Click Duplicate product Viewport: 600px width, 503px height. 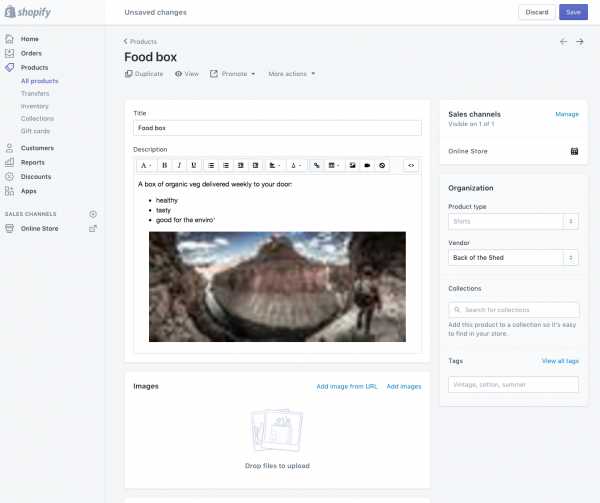[144, 74]
